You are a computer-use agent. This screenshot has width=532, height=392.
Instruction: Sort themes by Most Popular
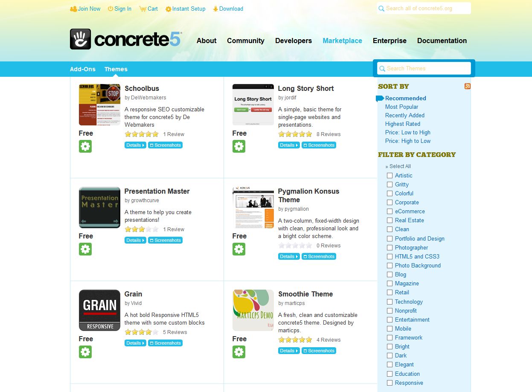pos(401,107)
